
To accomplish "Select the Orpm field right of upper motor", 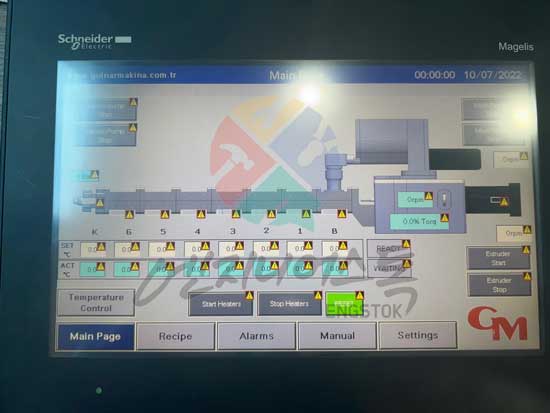I will click(x=510, y=160).
